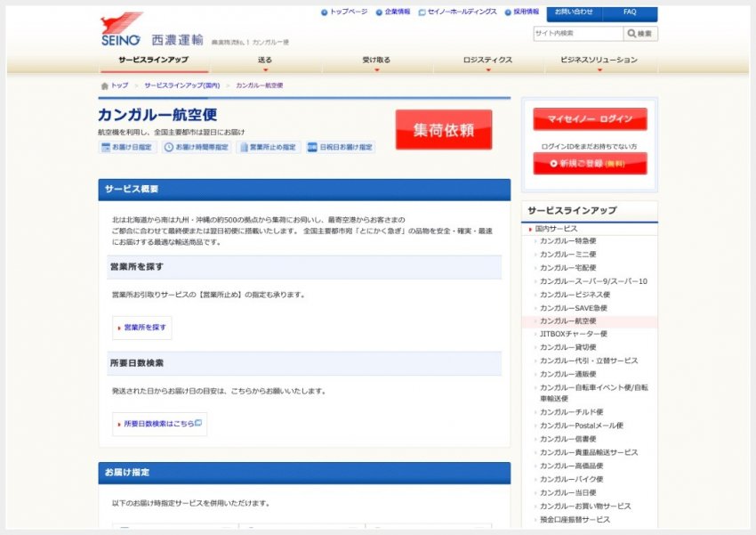The width and height of the screenshot is (756, 535).
Task: Select the サービスラインアップ navigation tab
Action: tap(153, 61)
